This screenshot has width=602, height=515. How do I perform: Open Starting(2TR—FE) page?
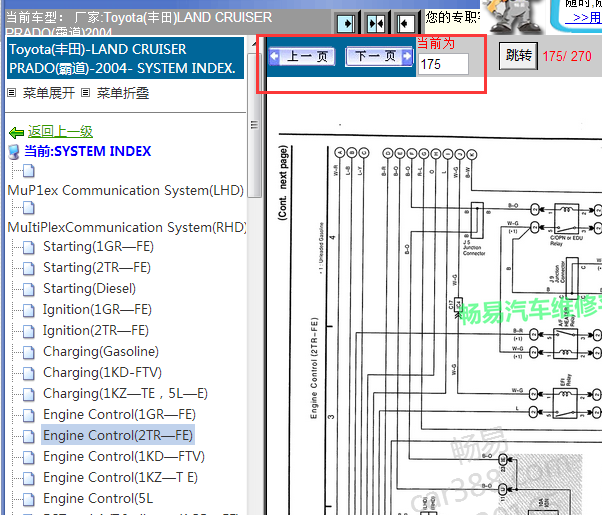[97, 268]
